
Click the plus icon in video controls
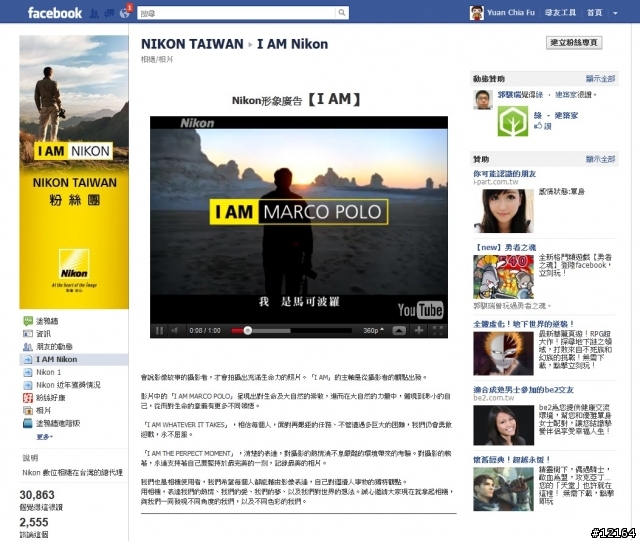(x=419, y=330)
